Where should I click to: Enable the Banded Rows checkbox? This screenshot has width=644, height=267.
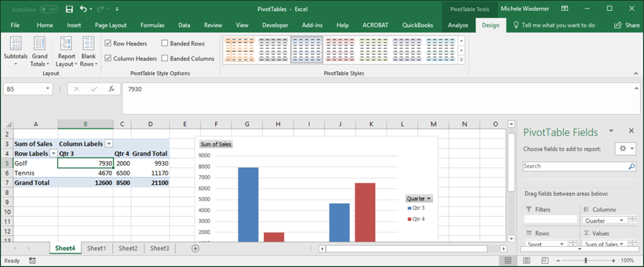coord(164,43)
